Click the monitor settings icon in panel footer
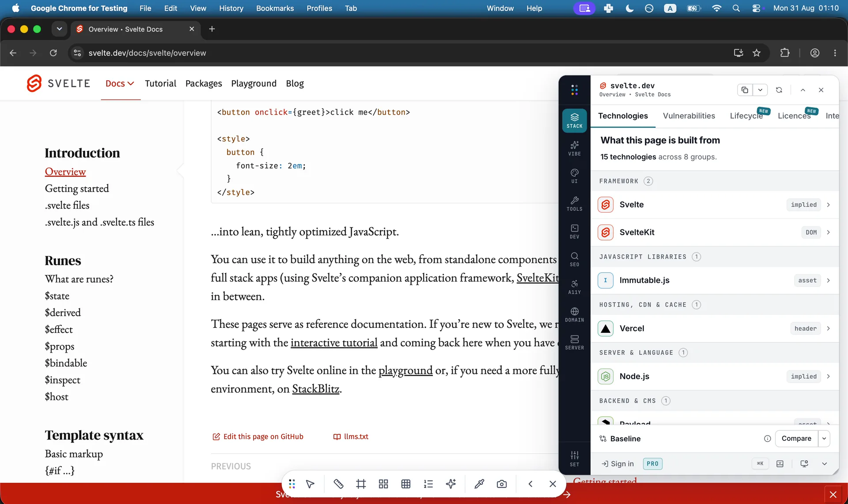The image size is (848, 504). point(804,464)
